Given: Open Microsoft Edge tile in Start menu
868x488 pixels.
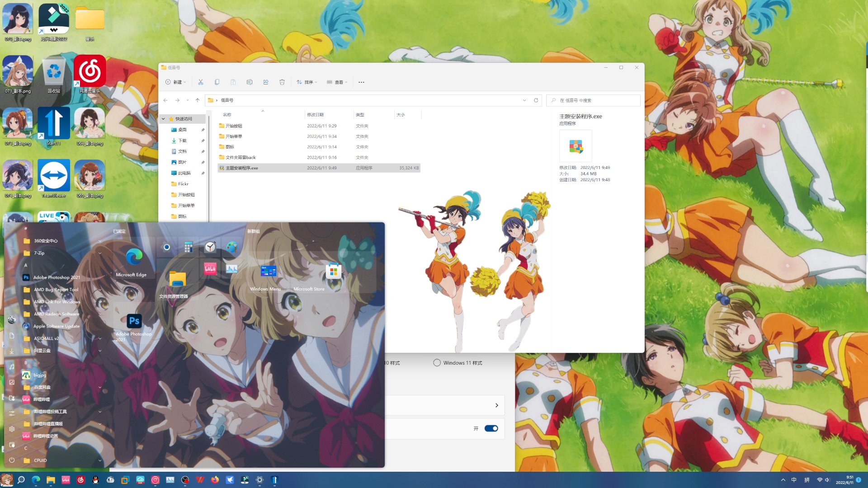Looking at the screenshot, I should point(134,261).
